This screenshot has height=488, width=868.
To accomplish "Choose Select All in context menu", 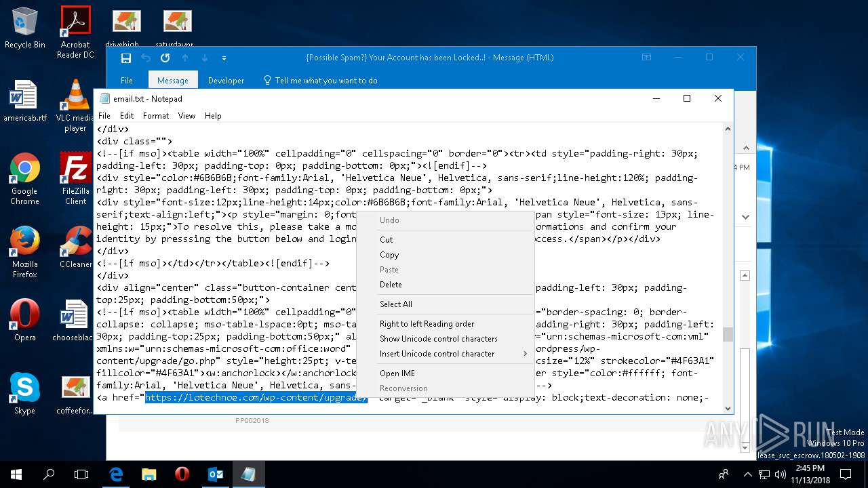I will click(x=445, y=304).
